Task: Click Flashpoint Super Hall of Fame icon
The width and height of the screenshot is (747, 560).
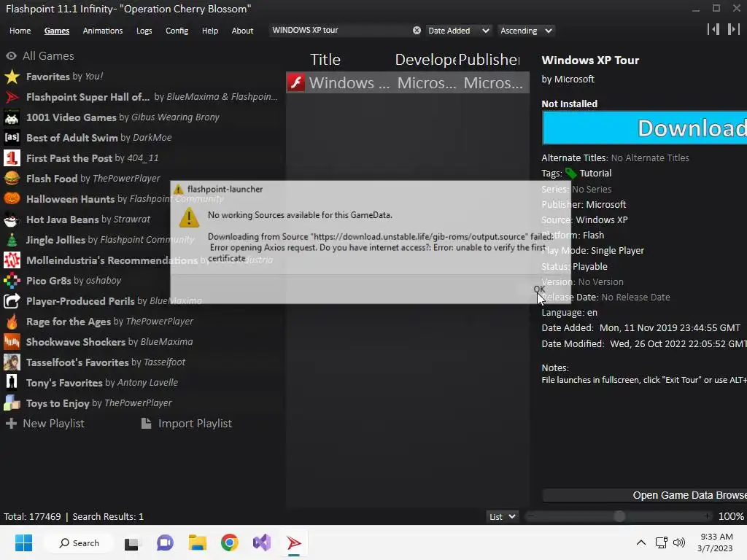Action: pyautogui.click(x=12, y=97)
